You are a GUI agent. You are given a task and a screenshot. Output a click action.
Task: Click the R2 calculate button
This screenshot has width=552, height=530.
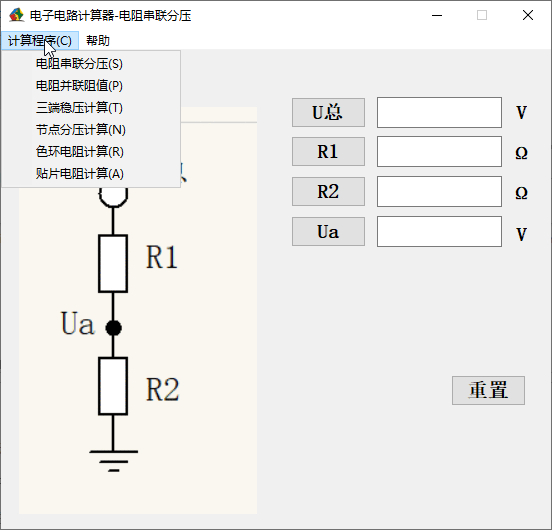[x=328, y=191]
